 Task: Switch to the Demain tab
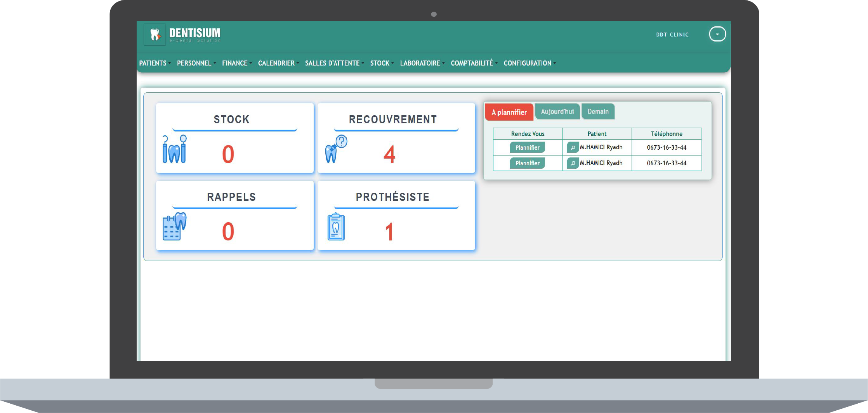click(x=598, y=112)
